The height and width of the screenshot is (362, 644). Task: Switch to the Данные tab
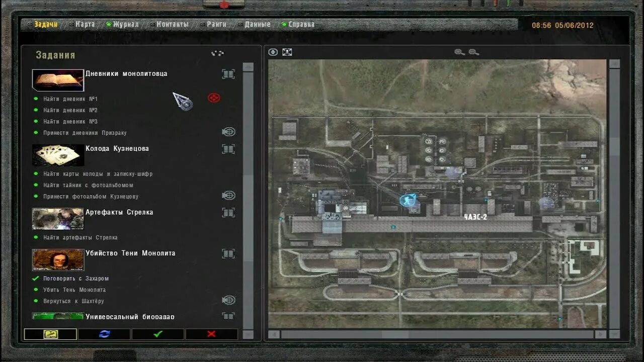pyautogui.click(x=258, y=24)
